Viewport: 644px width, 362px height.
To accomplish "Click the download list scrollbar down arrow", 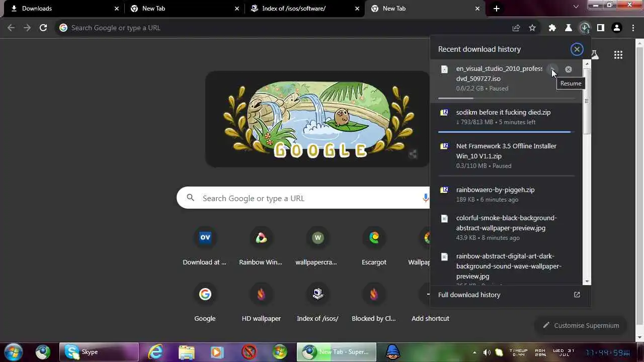I will point(586,281).
